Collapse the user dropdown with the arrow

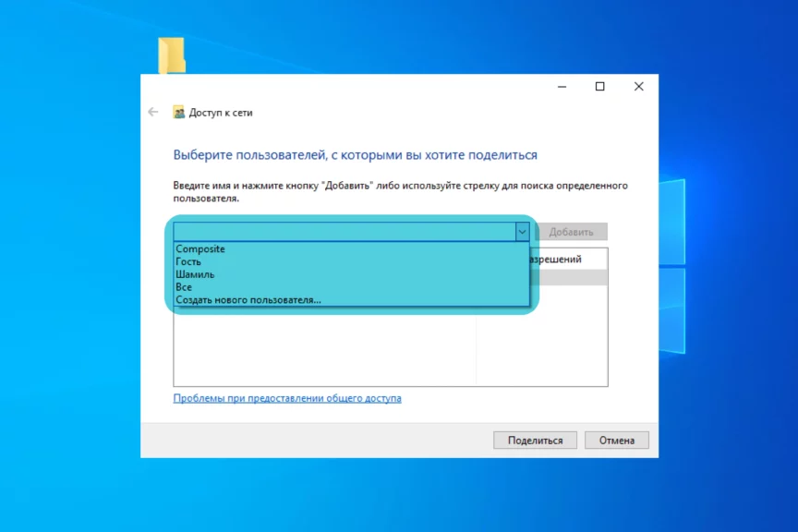tap(522, 232)
